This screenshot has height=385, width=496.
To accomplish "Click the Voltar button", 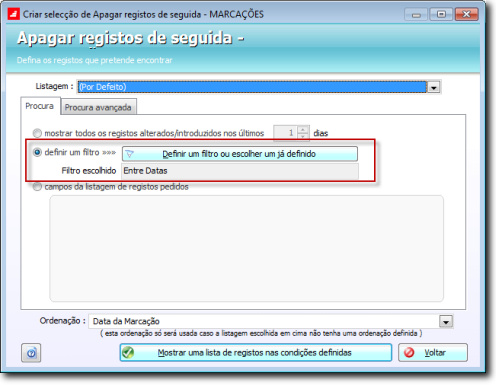I will click(x=433, y=353).
